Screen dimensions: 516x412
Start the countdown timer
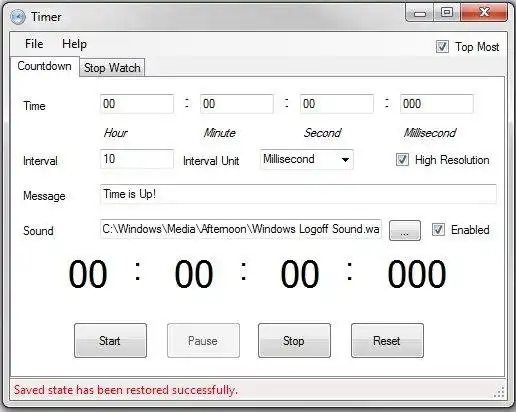tap(110, 341)
